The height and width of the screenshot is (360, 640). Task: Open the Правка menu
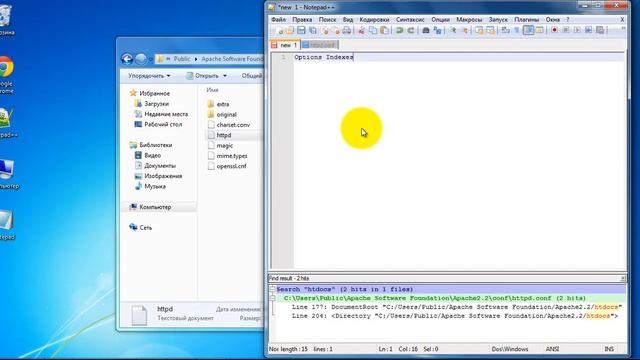tap(302, 19)
